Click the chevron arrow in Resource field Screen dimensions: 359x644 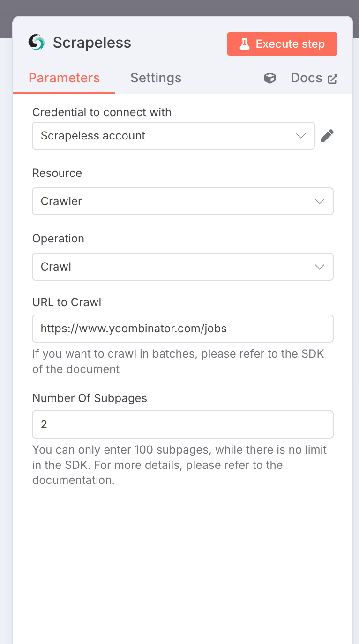point(320,201)
